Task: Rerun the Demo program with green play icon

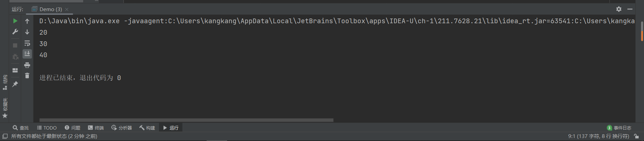Action: click(15, 21)
